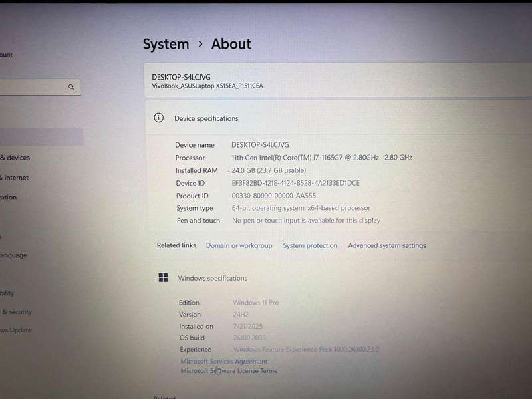Click the Processor label
This screenshot has height=399, width=532.
[190, 158]
